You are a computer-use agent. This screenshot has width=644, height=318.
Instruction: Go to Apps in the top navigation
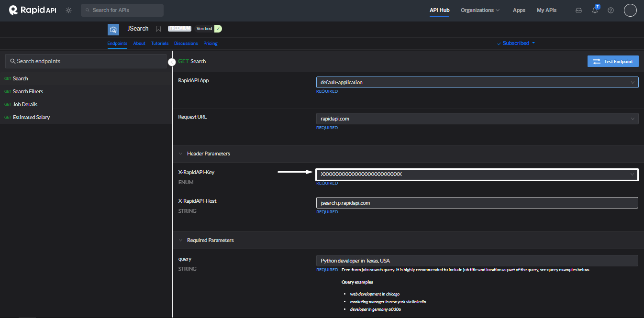(x=519, y=10)
